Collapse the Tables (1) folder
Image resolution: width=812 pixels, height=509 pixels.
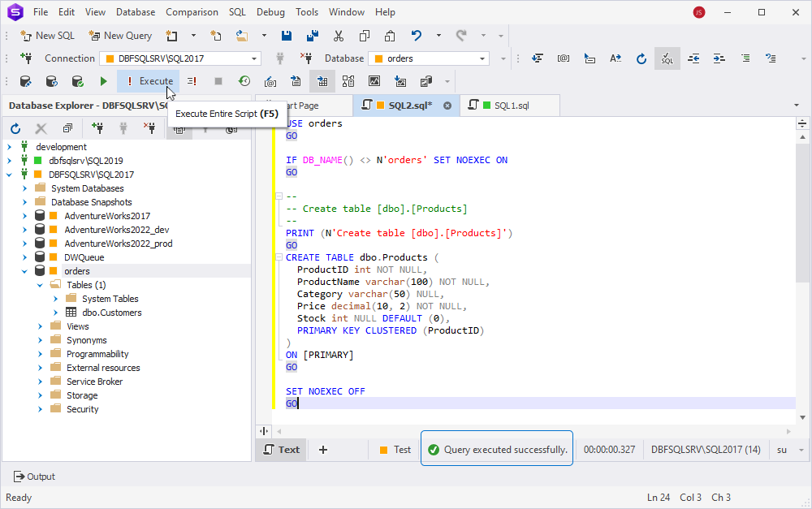[x=40, y=285]
